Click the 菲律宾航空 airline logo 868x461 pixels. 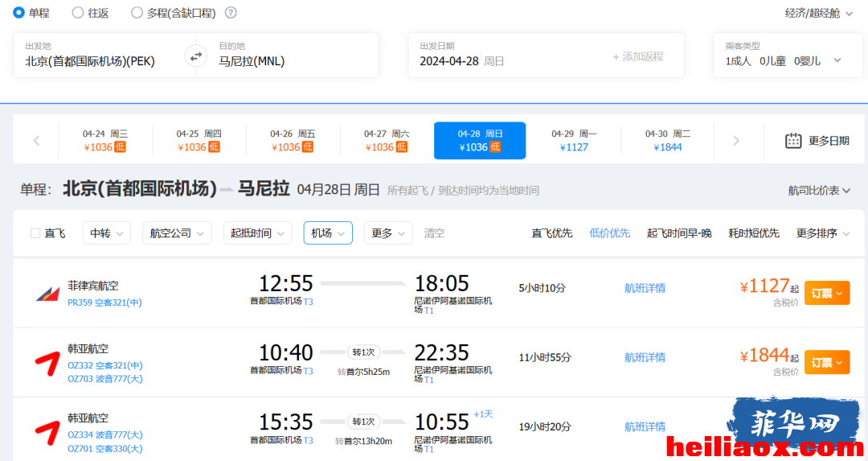47,294
